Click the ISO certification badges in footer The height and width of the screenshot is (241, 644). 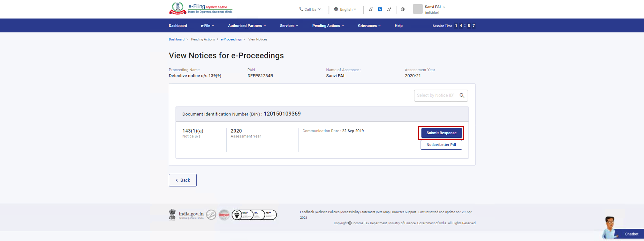point(254,215)
